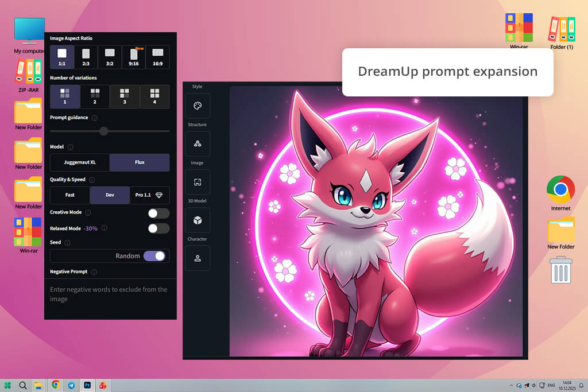The height and width of the screenshot is (392, 588).
Task: Click the generated pink fox image
Action: (376, 222)
